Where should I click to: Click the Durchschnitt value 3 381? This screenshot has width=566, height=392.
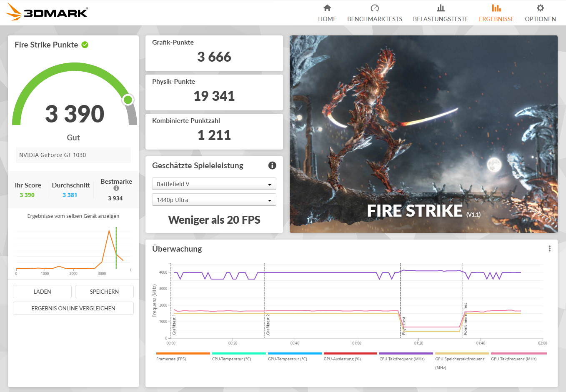click(x=70, y=195)
